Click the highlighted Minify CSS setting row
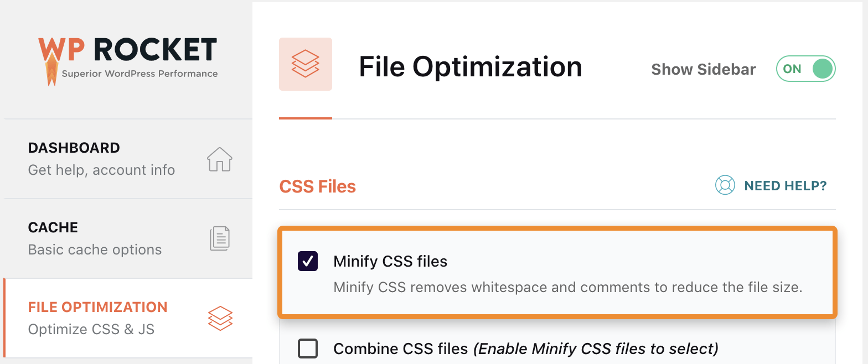Viewport: 868px width, 364px height. (556, 273)
